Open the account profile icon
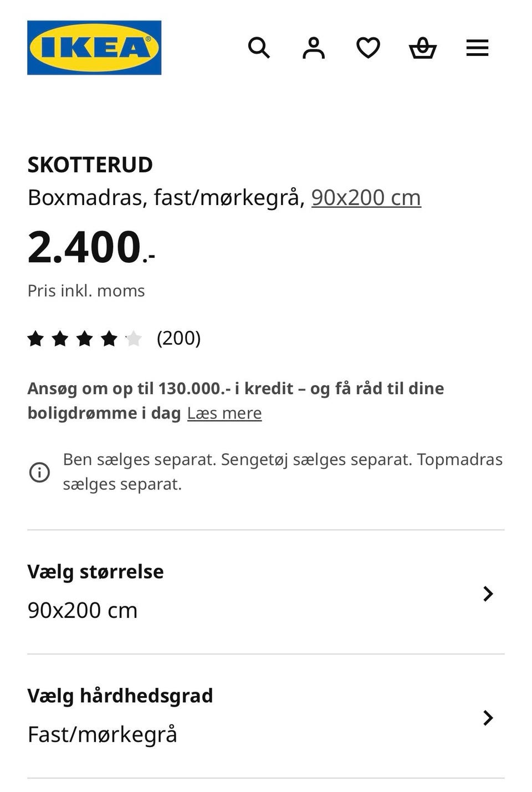The width and height of the screenshot is (532, 792). pyautogui.click(x=314, y=48)
